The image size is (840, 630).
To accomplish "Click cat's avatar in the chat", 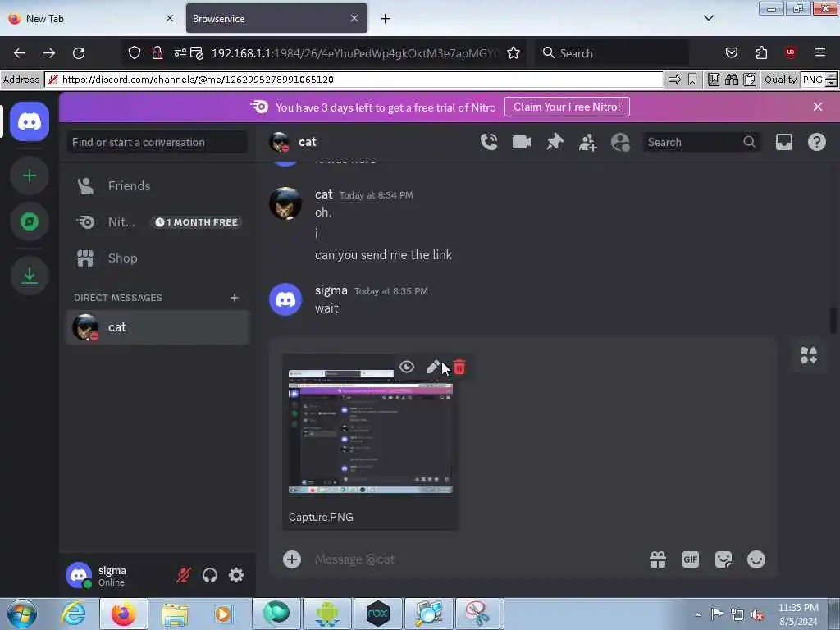I will (x=285, y=203).
